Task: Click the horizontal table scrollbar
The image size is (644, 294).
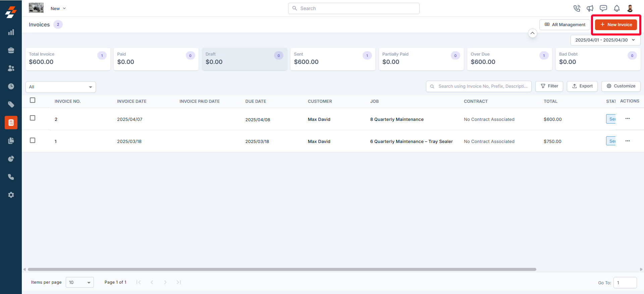Action: (282, 269)
